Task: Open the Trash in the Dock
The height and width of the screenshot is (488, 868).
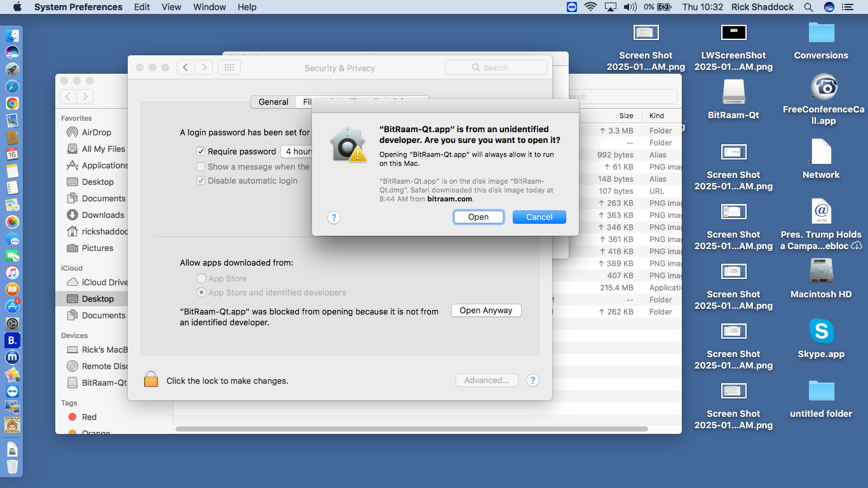Action: pos(12,467)
